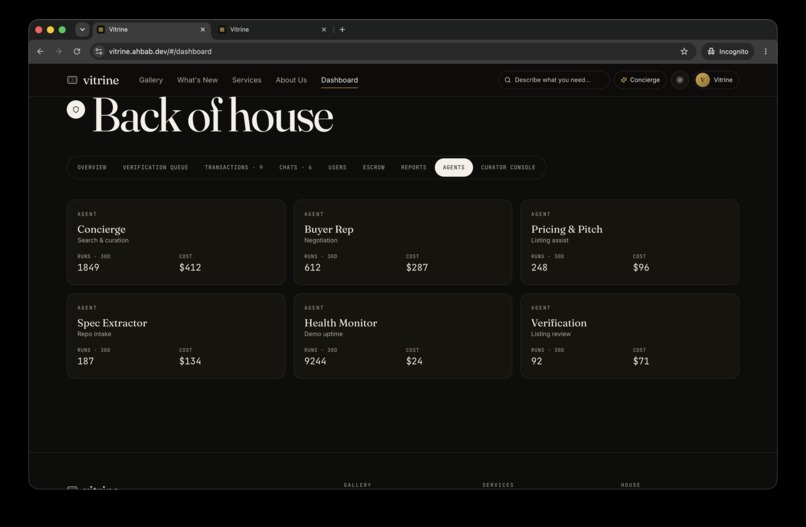Click the 'Search & curation' subtitle
Viewport: 806px width, 527px height.
[103, 240]
